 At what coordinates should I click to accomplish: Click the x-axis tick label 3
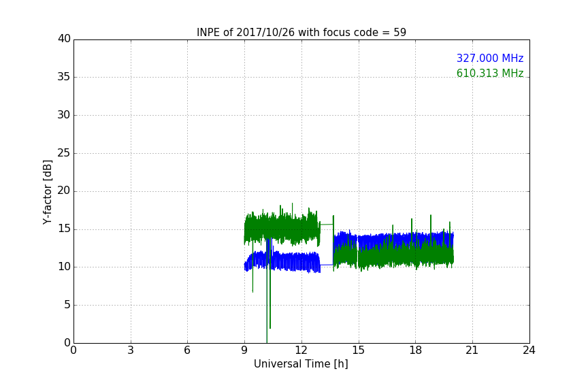pyautogui.click(x=131, y=350)
